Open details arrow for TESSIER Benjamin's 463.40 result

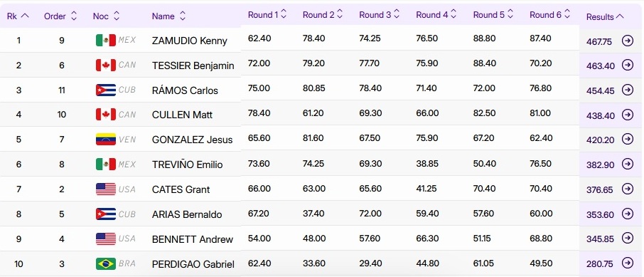point(627,65)
